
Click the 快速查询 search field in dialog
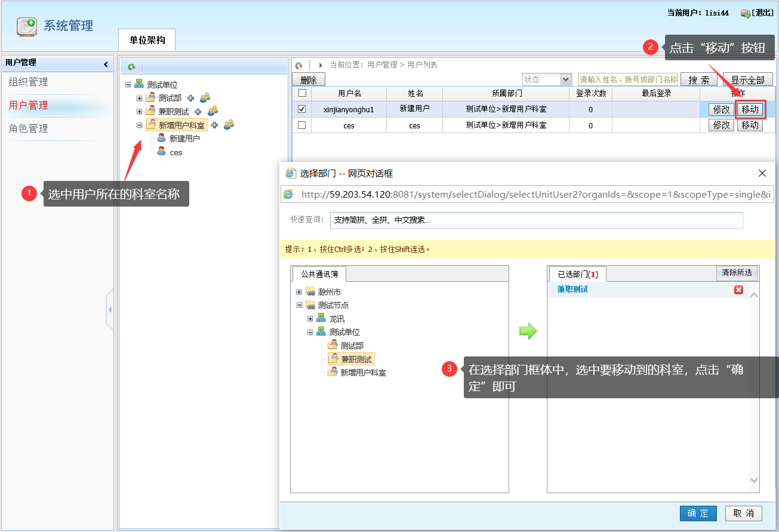pos(537,220)
